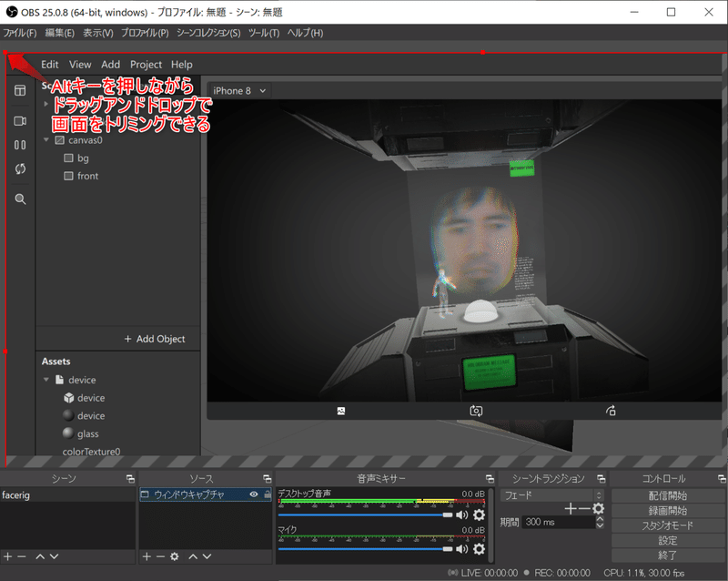Open the ツール(T) menu
Image resolution: width=728 pixels, height=581 pixels.
(x=264, y=33)
